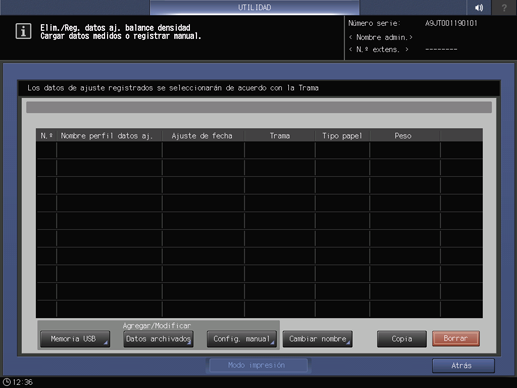The image size is (517, 388).
Task: Click the gray bar above the table
Action: coord(259,107)
